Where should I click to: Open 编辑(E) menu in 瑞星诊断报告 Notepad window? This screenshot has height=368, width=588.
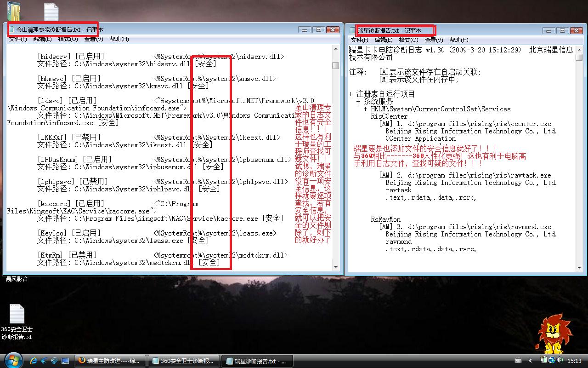(x=384, y=40)
